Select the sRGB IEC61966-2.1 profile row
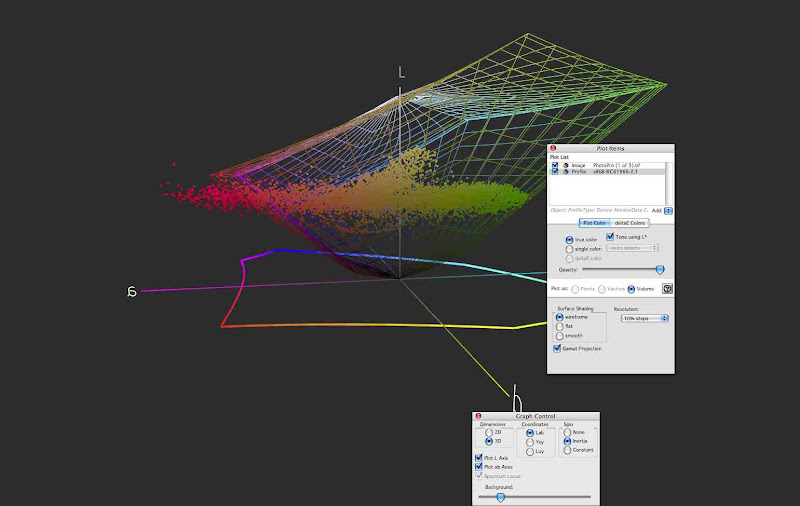 point(607,172)
